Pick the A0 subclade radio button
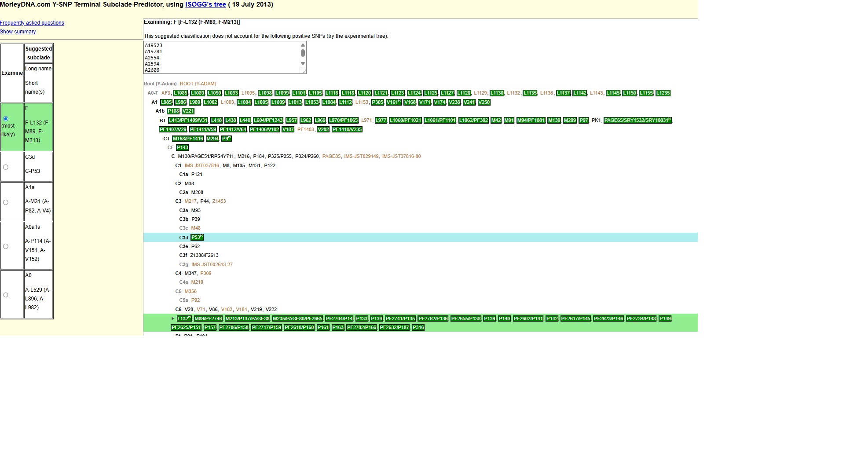This screenshot has height=454, width=868. 6,295
